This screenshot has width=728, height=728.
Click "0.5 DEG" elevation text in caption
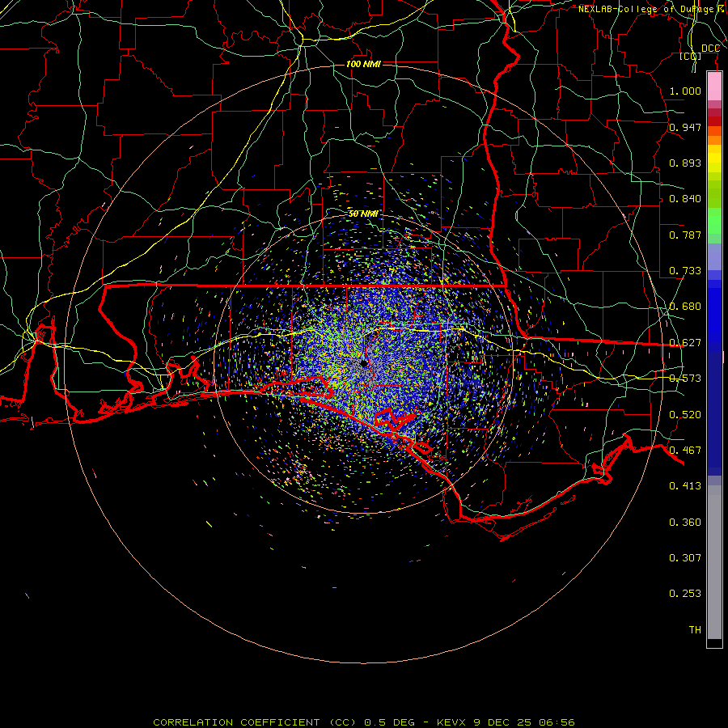click(389, 722)
